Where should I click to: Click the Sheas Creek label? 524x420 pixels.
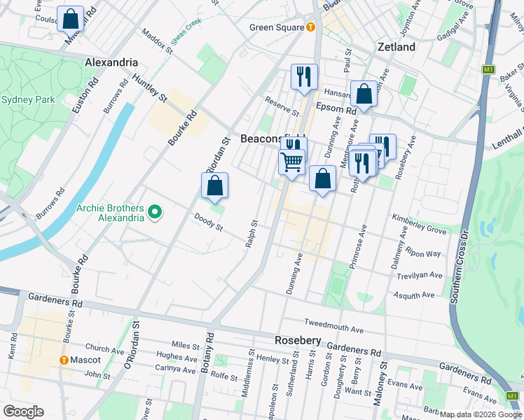[186, 31]
